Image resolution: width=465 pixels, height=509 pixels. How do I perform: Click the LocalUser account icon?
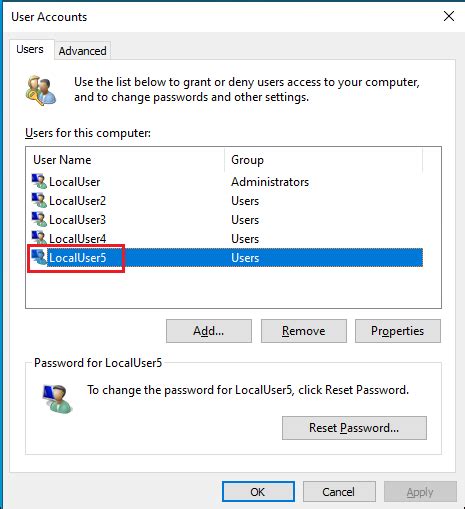[39, 181]
